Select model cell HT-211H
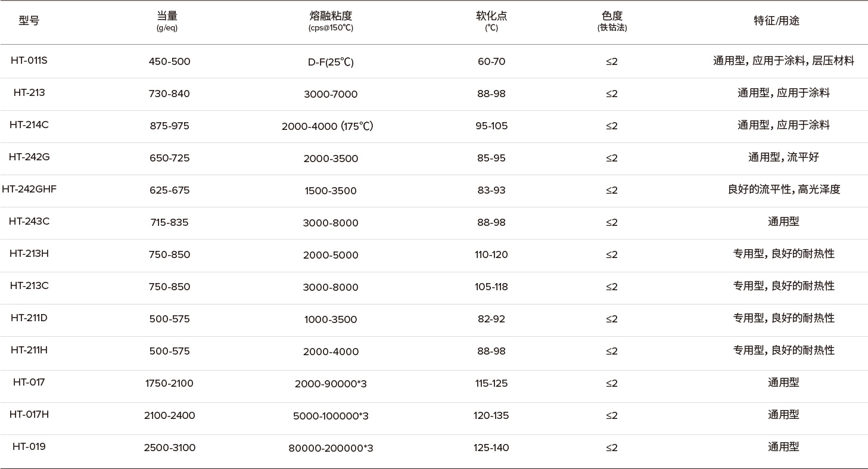Viewport: 868px width, 469px height. pyautogui.click(x=29, y=350)
